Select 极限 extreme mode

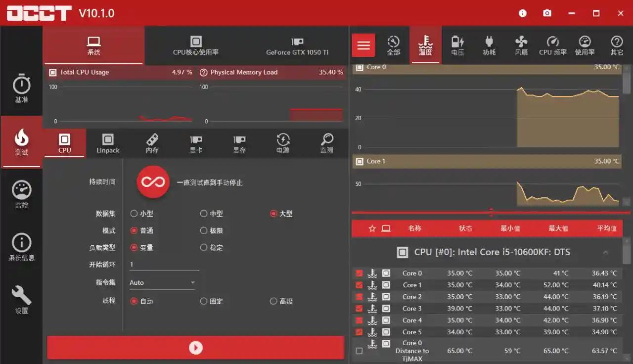click(204, 230)
